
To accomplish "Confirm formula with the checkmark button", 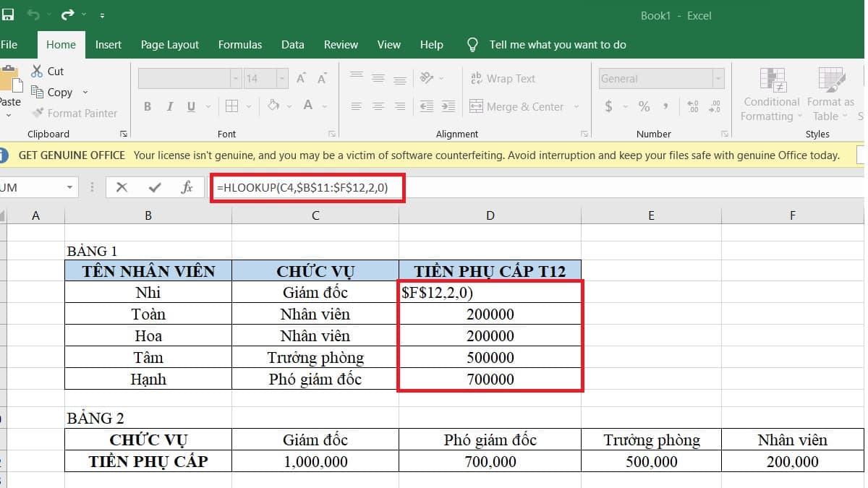I will [x=154, y=187].
